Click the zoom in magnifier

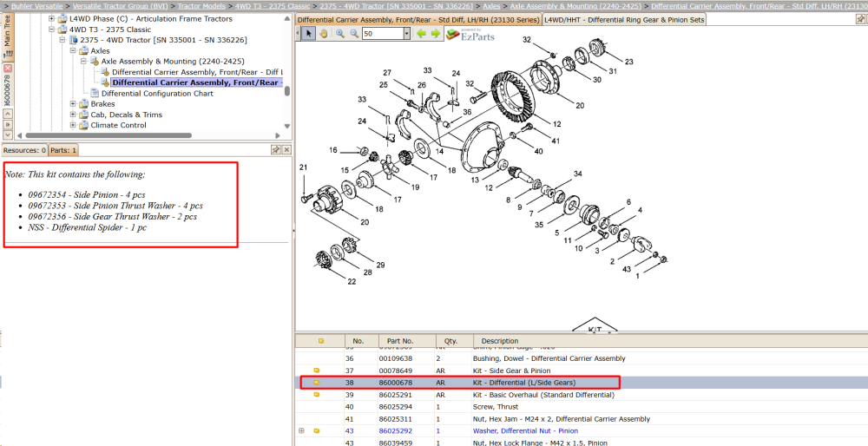click(340, 34)
